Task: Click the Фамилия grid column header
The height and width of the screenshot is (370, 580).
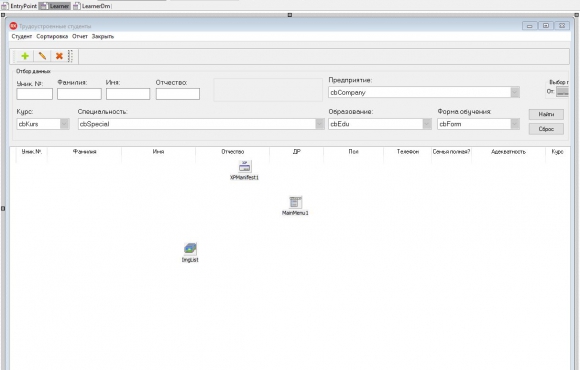Action: tap(84, 152)
